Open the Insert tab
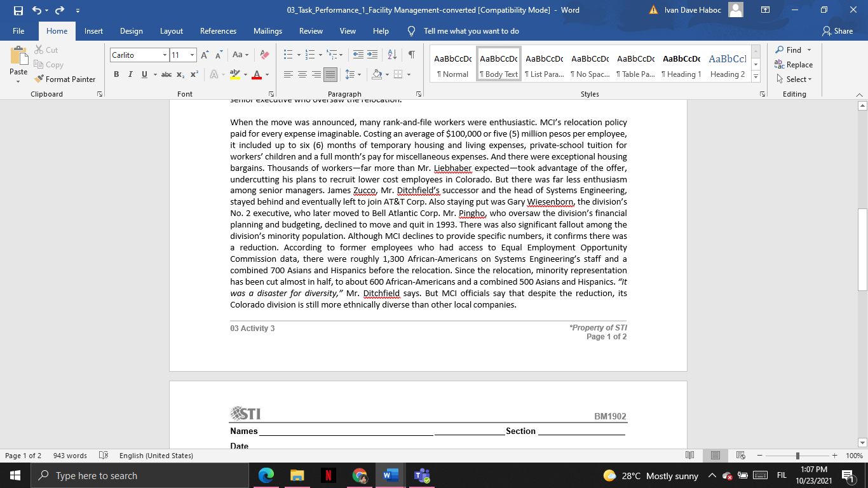This screenshot has height=488, width=868. pos(93,31)
